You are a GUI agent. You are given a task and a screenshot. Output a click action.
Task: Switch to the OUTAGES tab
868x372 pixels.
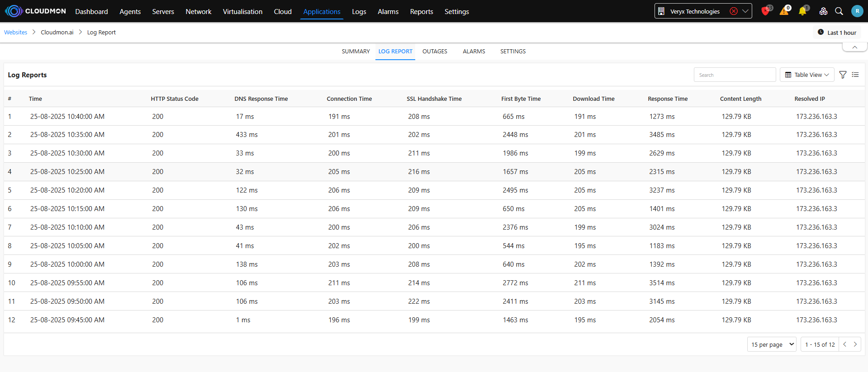(435, 52)
